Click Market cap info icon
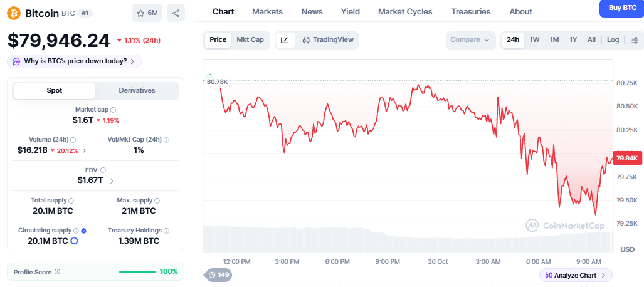 [x=113, y=110]
